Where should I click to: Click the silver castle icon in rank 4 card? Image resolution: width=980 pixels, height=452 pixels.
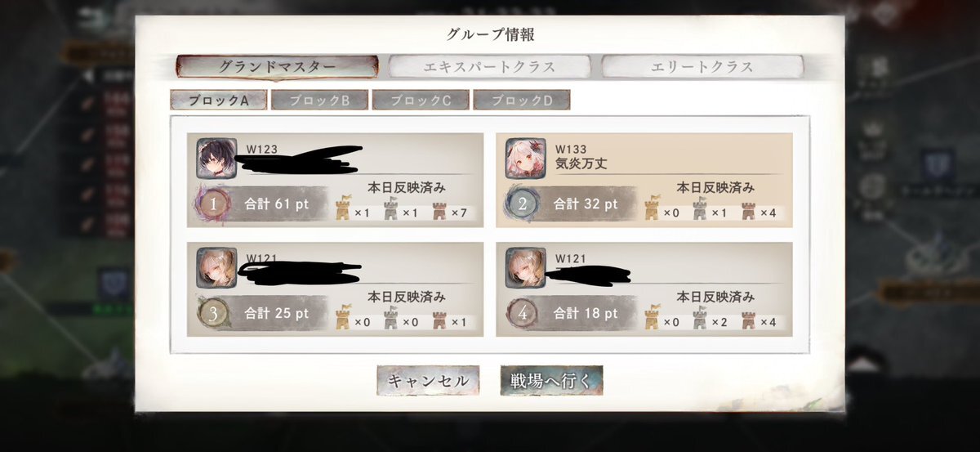(700, 320)
